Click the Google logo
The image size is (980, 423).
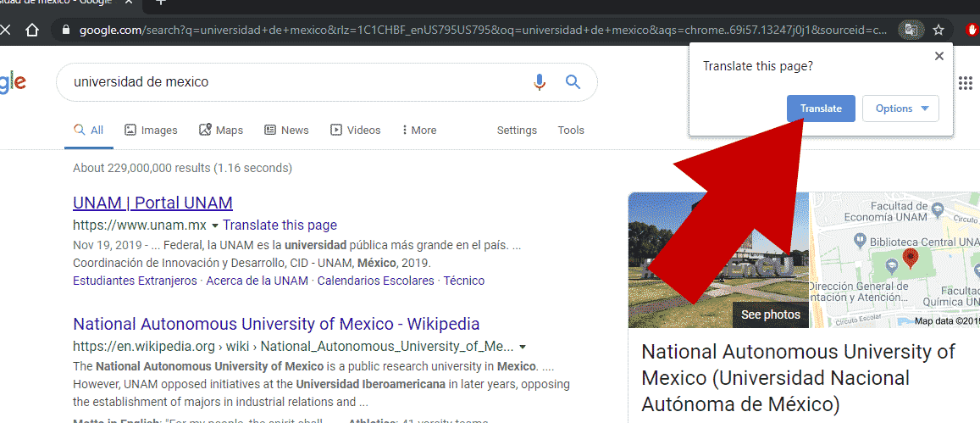13,82
